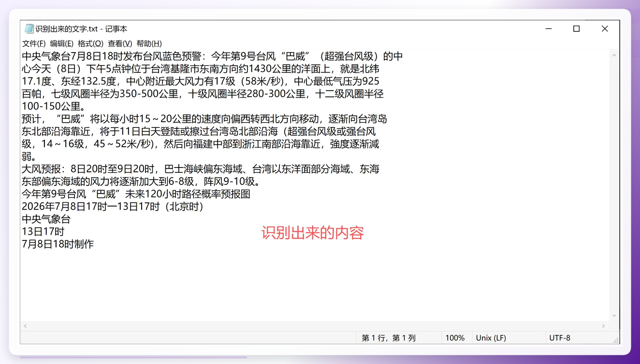Click the line starting 东北部沿海靠近
This screenshot has width=640, height=364.
(x=199, y=131)
